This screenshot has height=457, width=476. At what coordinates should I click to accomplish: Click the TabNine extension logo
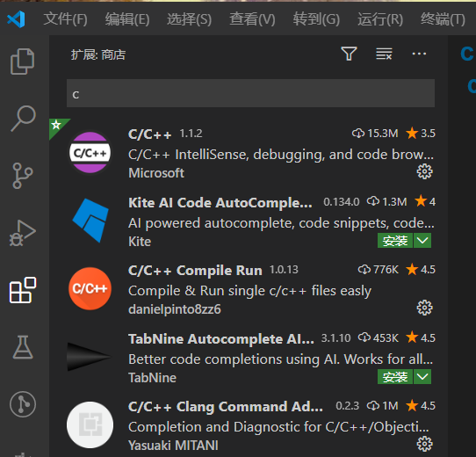tap(90, 357)
